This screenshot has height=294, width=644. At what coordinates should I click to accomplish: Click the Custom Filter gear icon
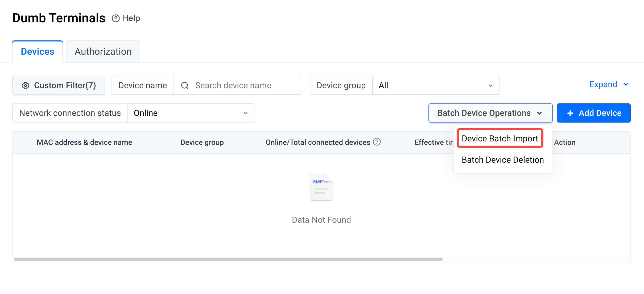pyautogui.click(x=26, y=86)
